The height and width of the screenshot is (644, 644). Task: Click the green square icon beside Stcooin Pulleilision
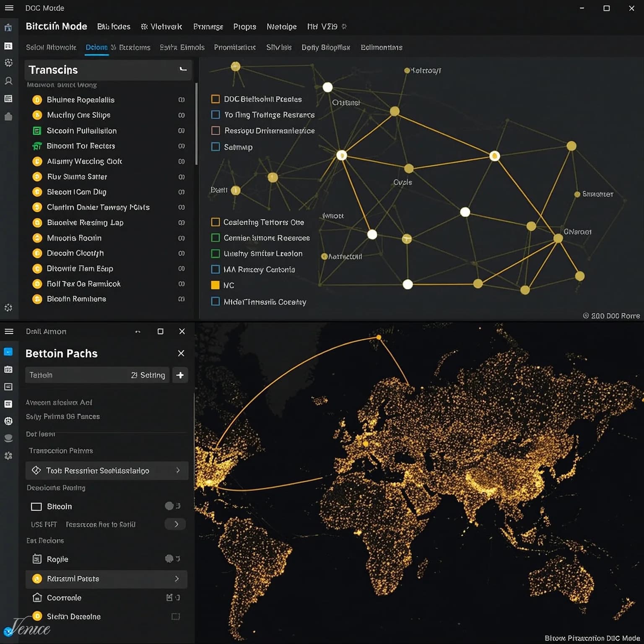(x=37, y=131)
